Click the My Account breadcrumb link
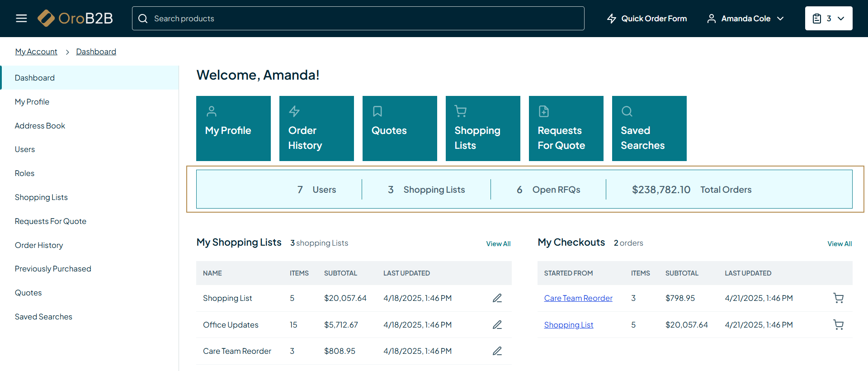Screen dimensions: 868x371 pos(36,52)
